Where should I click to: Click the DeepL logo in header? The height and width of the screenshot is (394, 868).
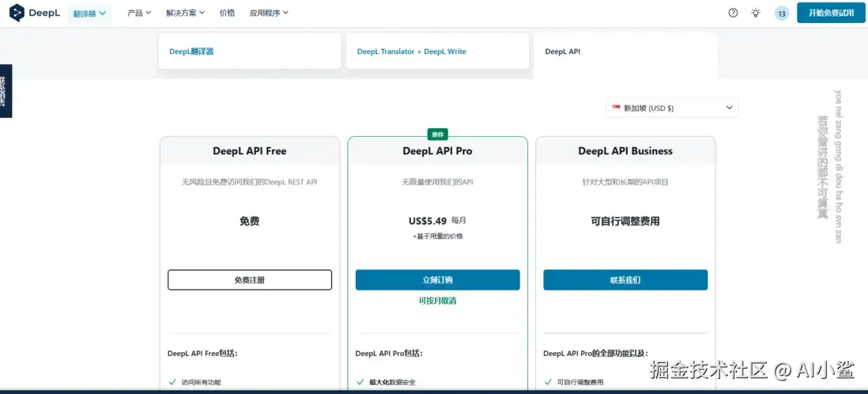(x=35, y=13)
